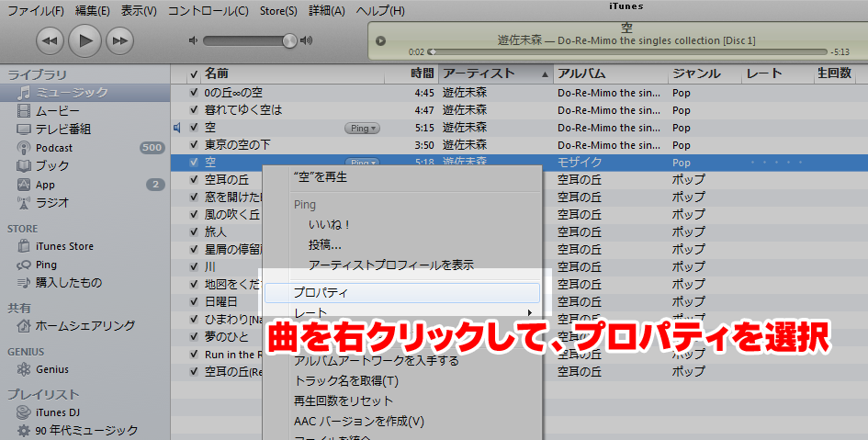This screenshot has width=868, height=440.
Task: Open the ミュージック library
Action: click(x=85, y=93)
